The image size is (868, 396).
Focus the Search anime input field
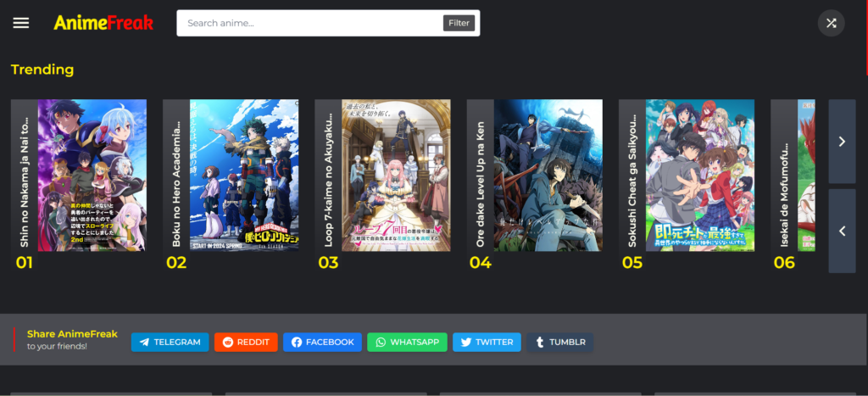[310, 23]
